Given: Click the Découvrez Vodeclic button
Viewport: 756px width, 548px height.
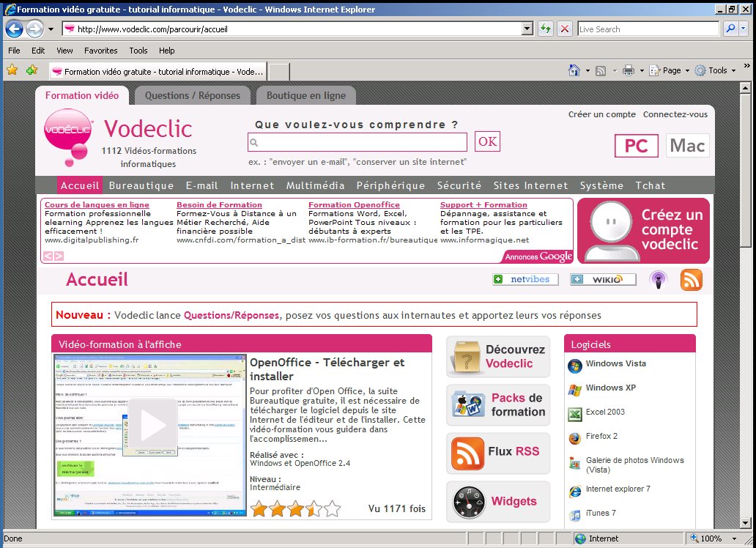Looking at the screenshot, I should [x=498, y=357].
